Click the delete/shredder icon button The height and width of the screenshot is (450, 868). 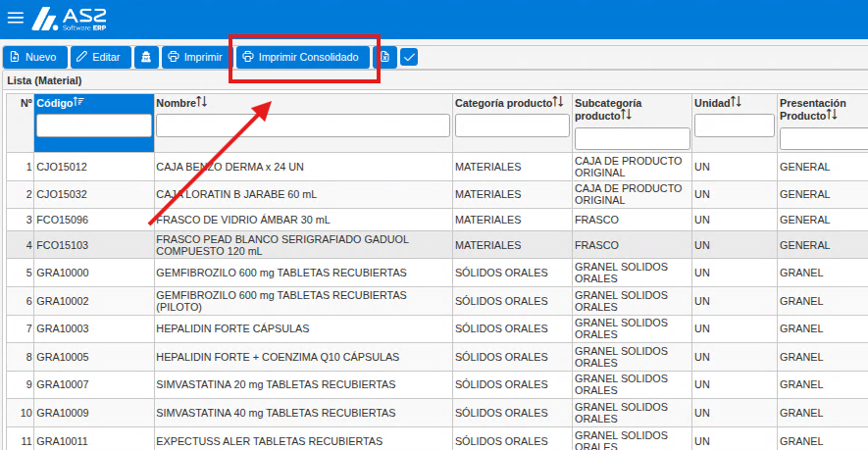[x=146, y=57]
